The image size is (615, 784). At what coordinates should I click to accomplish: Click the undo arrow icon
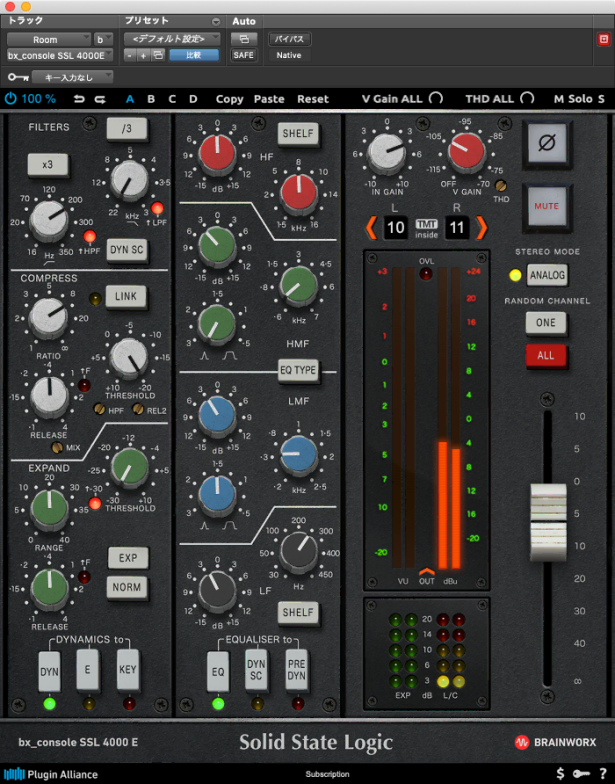(79, 99)
